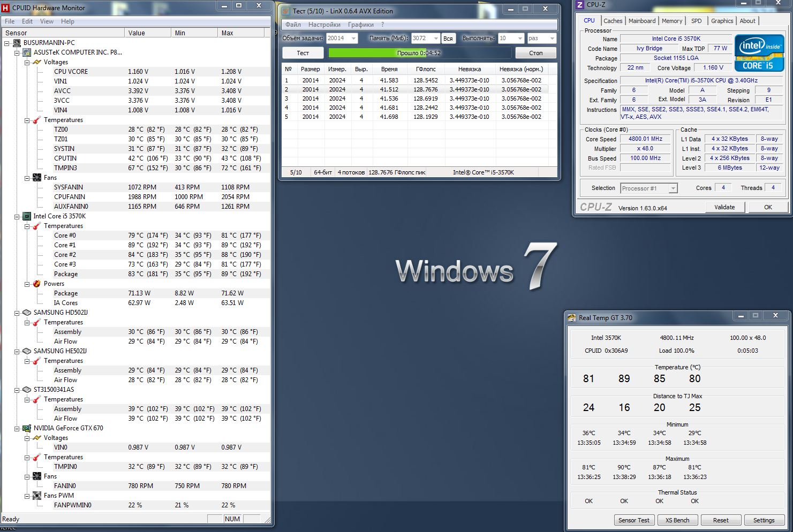The width and height of the screenshot is (793, 532).
Task: Click the Вся memory button in LinX
Action: point(448,39)
